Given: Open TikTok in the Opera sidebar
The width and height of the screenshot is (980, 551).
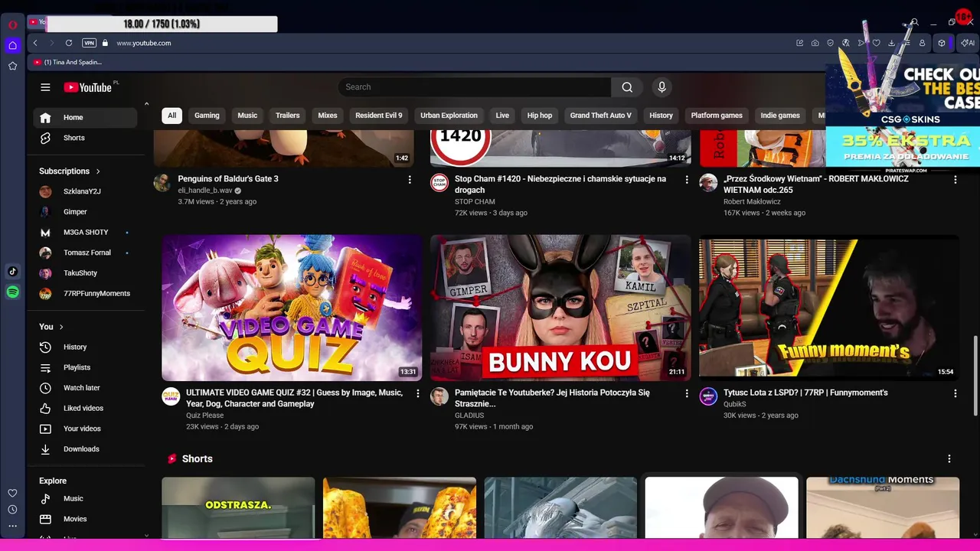Looking at the screenshot, I should [x=12, y=271].
